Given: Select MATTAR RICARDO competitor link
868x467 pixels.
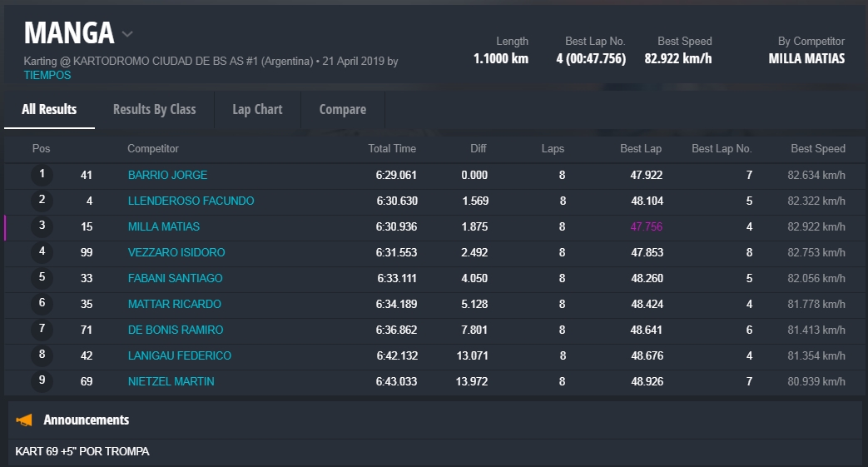Looking at the screenshot, I should (x=174, y=304).
